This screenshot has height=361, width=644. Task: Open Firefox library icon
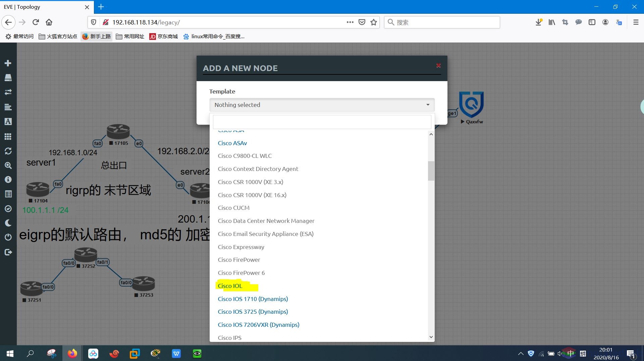pos(552,22)
